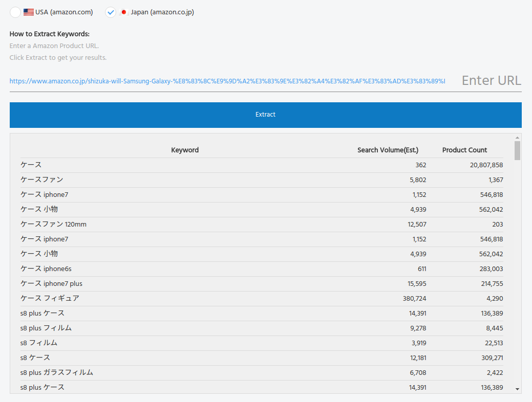Click the Product Count column header
This screenshot has height=402, width=532.
click(x=464, y=150)
